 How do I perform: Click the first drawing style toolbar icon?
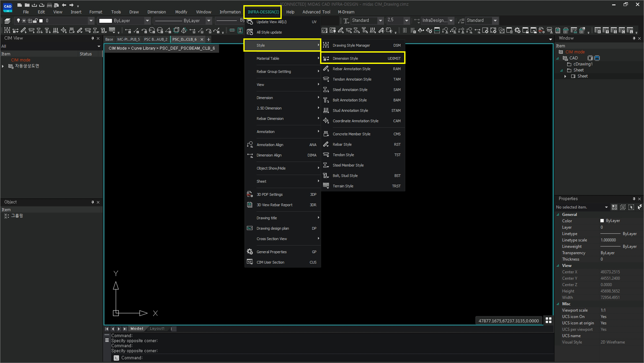(x=7, y=30)
